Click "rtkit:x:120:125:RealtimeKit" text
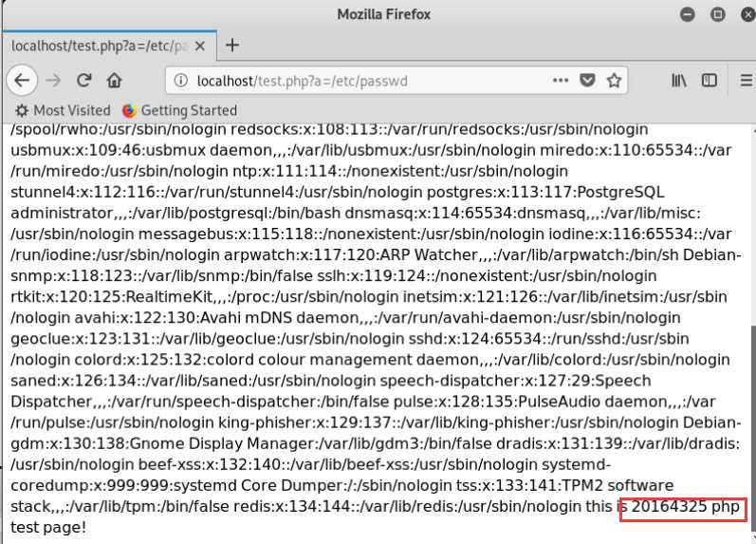 click(111, 297)
